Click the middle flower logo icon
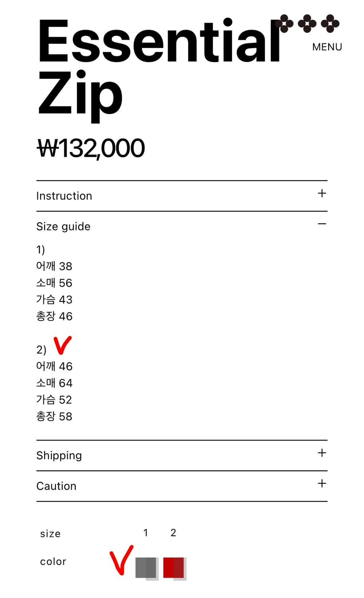Screen dimensions: 364x598 pos(307,24)
